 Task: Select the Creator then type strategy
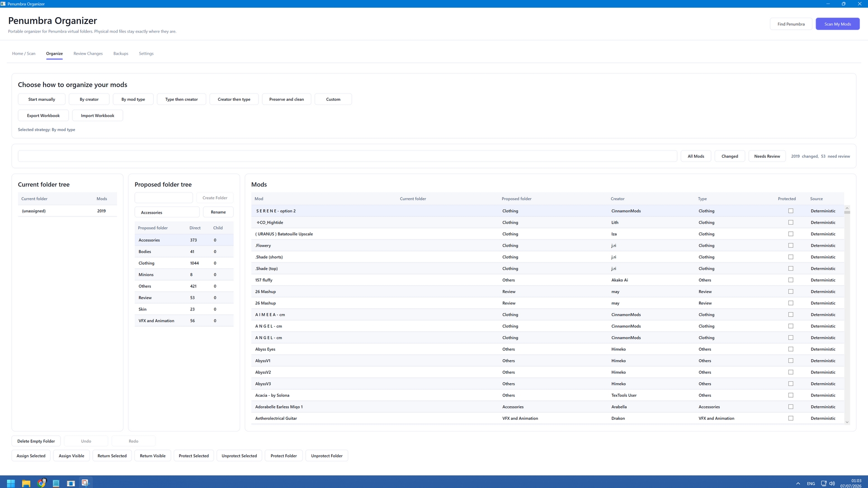click(x=234, y=99)
